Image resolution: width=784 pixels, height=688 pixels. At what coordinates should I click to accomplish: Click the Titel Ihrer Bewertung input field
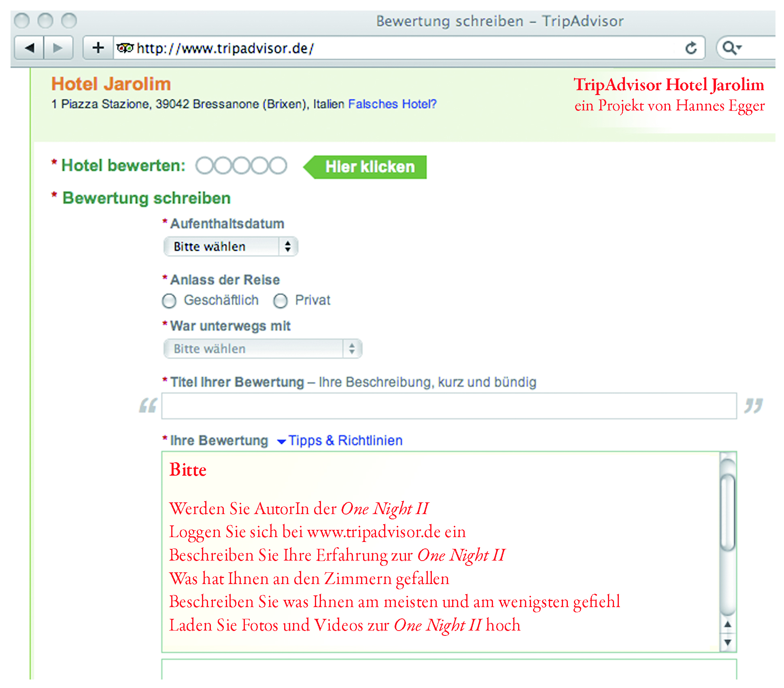point(448,406)
